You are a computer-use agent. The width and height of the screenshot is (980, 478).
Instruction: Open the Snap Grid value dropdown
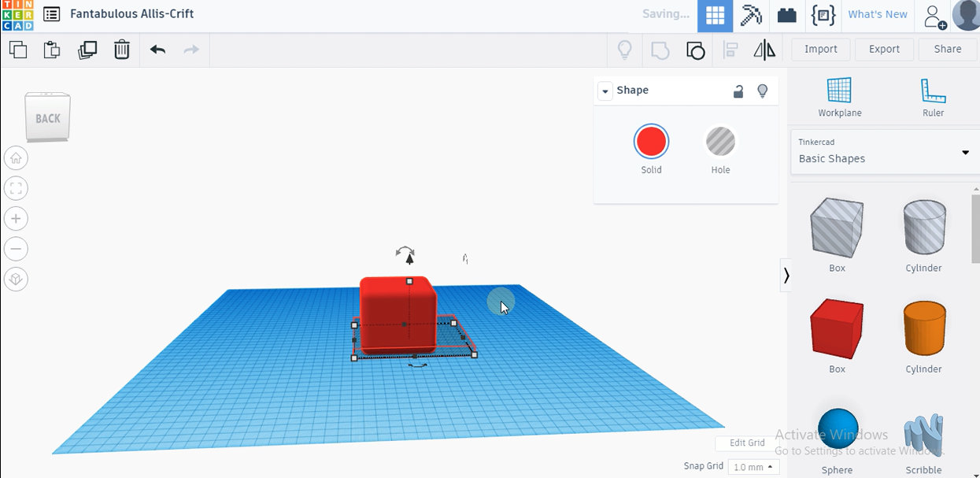tap(753, 467)
